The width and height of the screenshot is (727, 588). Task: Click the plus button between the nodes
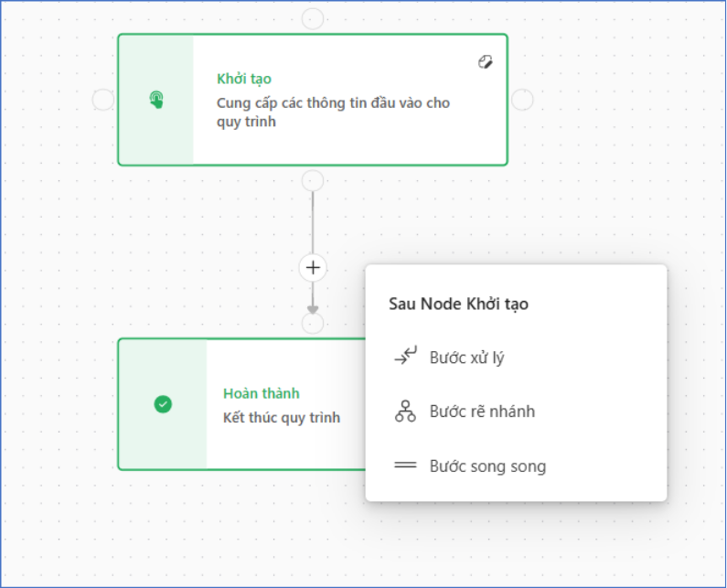[x=313, y=267]
